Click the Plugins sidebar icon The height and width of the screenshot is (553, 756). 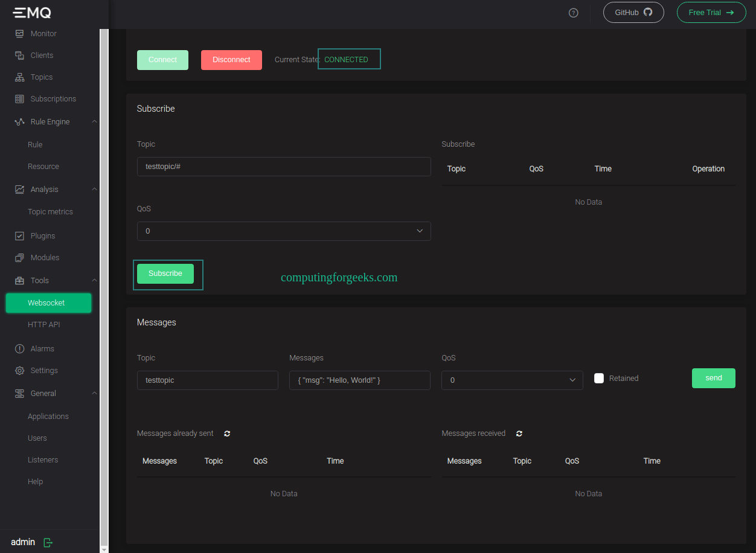pos(19,236)
